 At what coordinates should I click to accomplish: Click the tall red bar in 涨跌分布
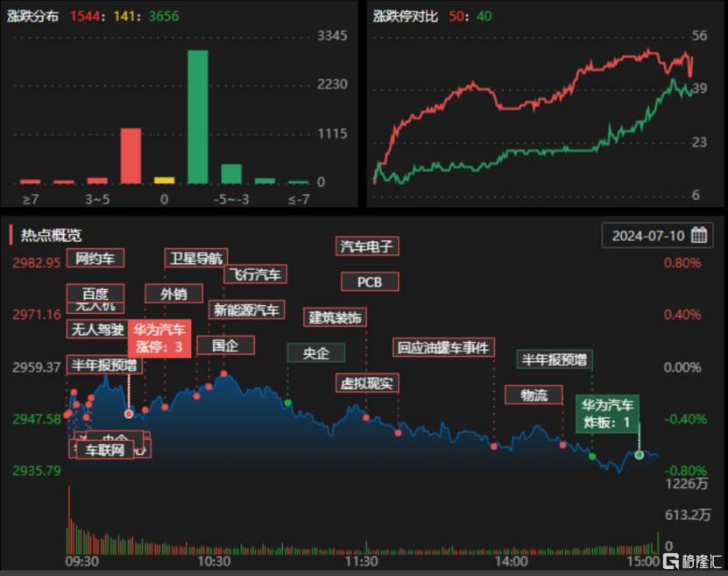131,156
